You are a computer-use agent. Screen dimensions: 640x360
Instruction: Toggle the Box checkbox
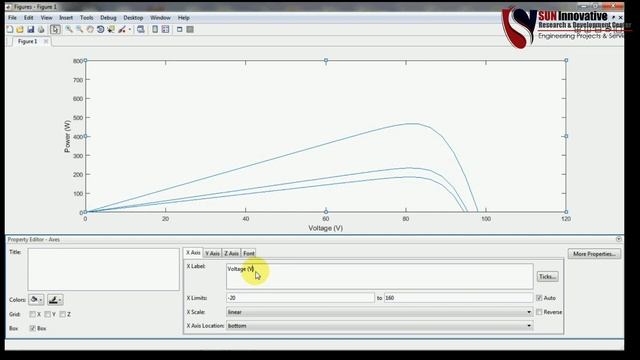click(x=32, y=328)
